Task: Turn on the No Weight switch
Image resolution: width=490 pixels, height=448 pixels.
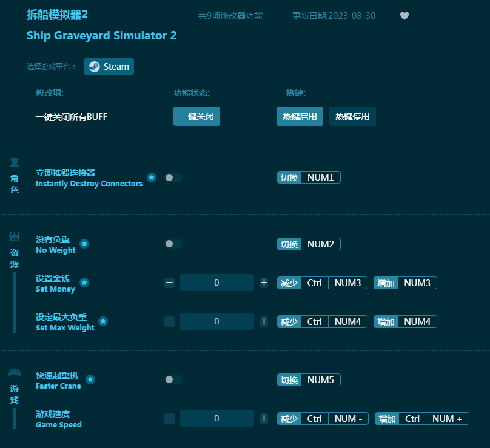Action: [173, 244]
